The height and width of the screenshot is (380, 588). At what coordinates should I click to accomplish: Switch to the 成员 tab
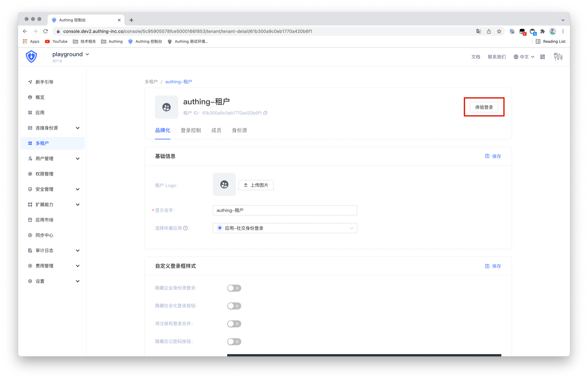coord(216,130)
